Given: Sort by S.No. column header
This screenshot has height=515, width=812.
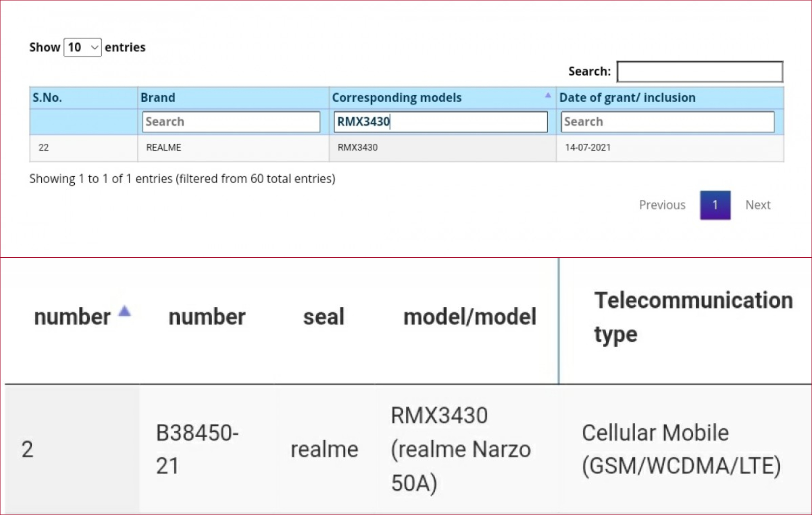Looking at the screenshot, I should pyautogui.click(x=83, y=98).
